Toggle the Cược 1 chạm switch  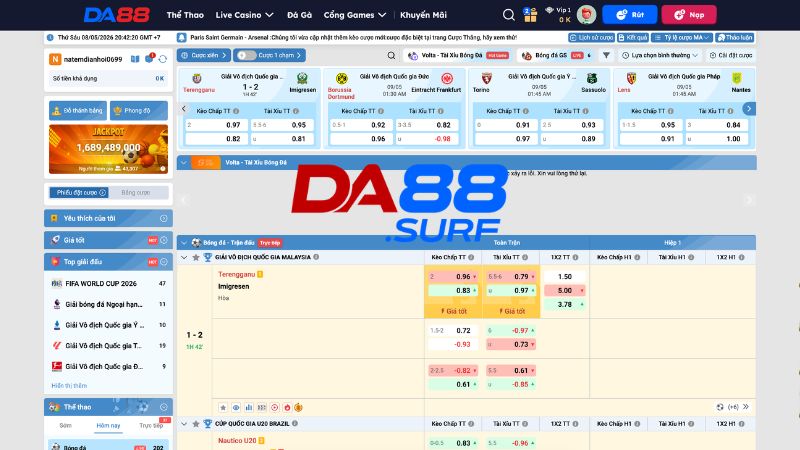point(247,55)
